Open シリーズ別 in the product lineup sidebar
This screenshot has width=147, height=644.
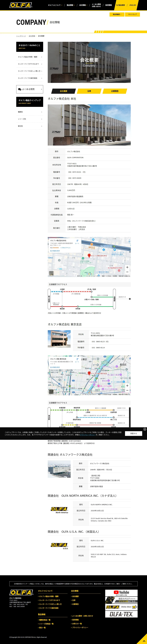[30, 119]
